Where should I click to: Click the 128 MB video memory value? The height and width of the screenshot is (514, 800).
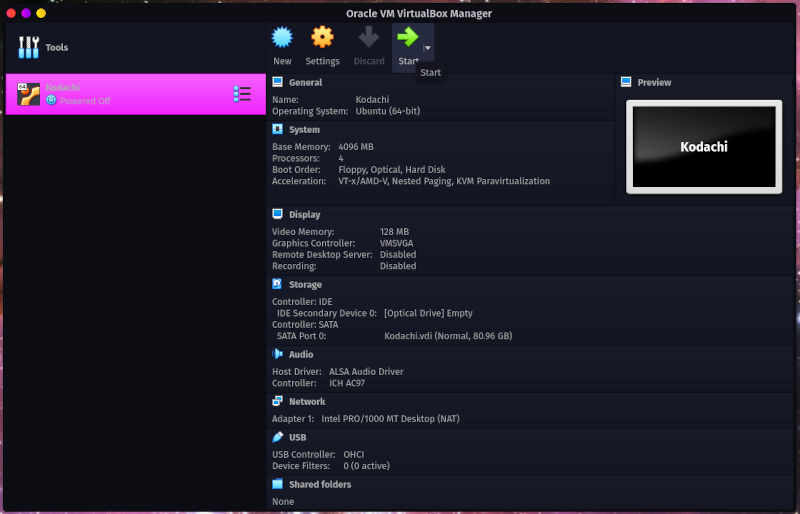tap(394, 231)
